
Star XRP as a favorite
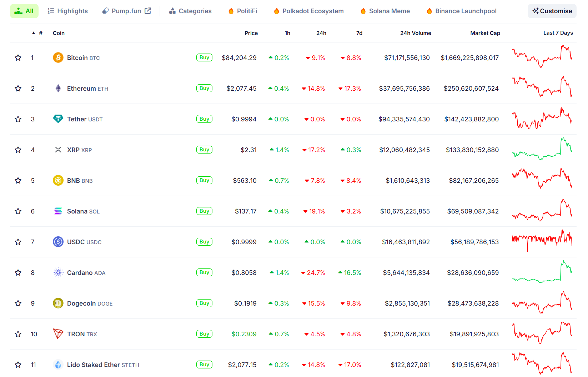pyautogui.click(x=18, y=150)
